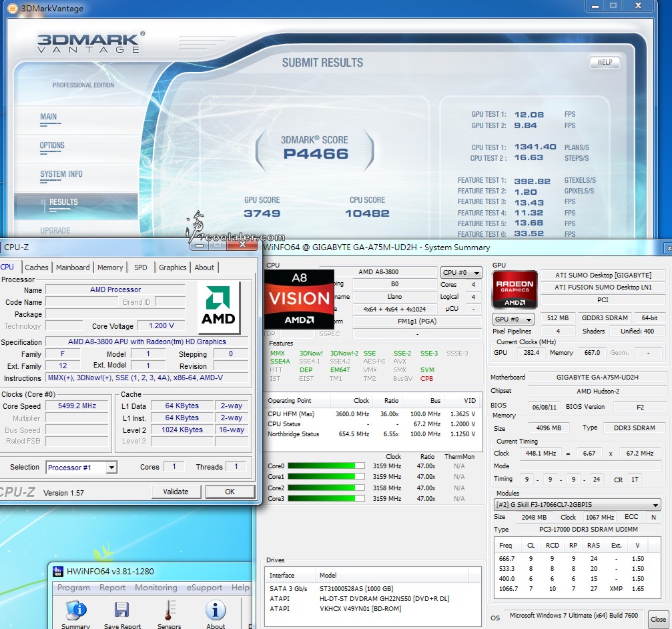The image size is (672, 629).
Task: Open OPTIONS in 3DMark Vantage sidebar
Action: pyautogui.click(x=52, y=145)
